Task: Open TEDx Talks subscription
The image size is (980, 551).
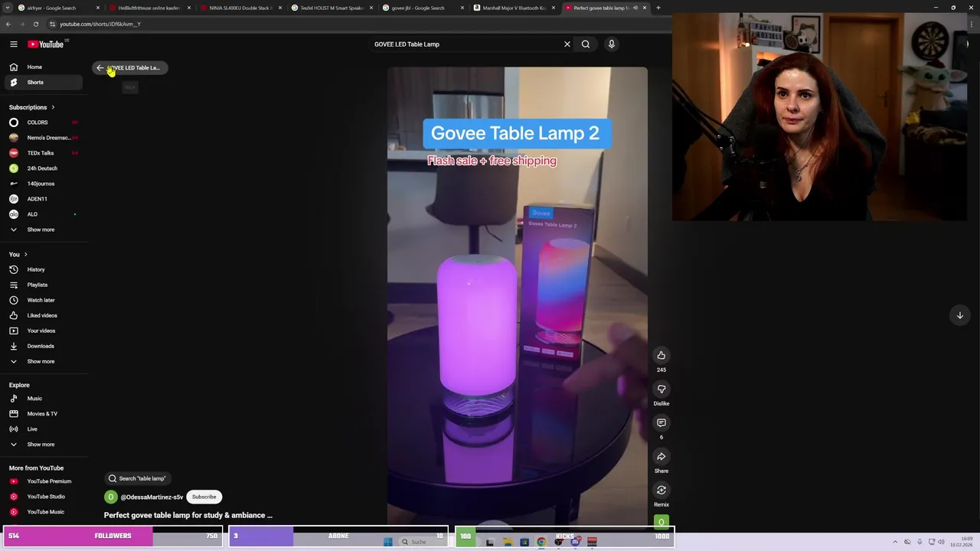Action: (x=43, y=153)
